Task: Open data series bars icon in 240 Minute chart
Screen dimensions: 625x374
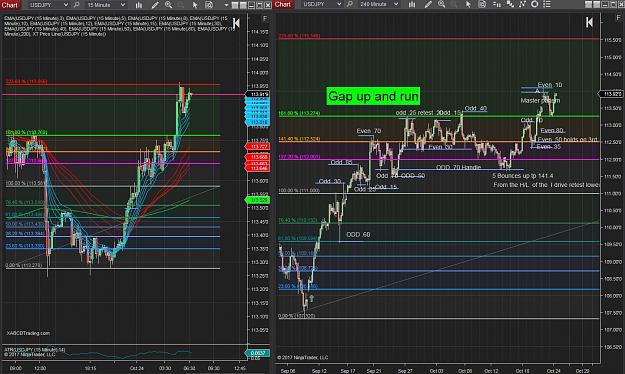Action: pyautogui.click(x=412, y=4)
